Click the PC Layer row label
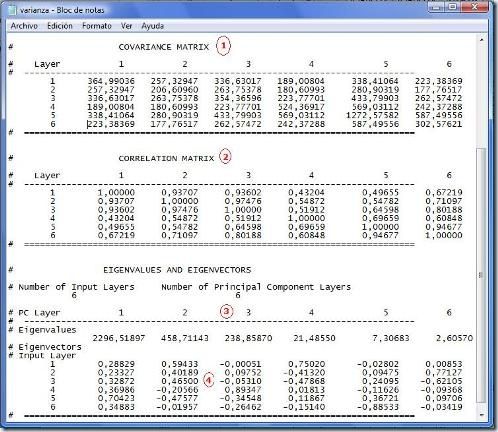The image size is (498, 432). click(x=39, y=313)
